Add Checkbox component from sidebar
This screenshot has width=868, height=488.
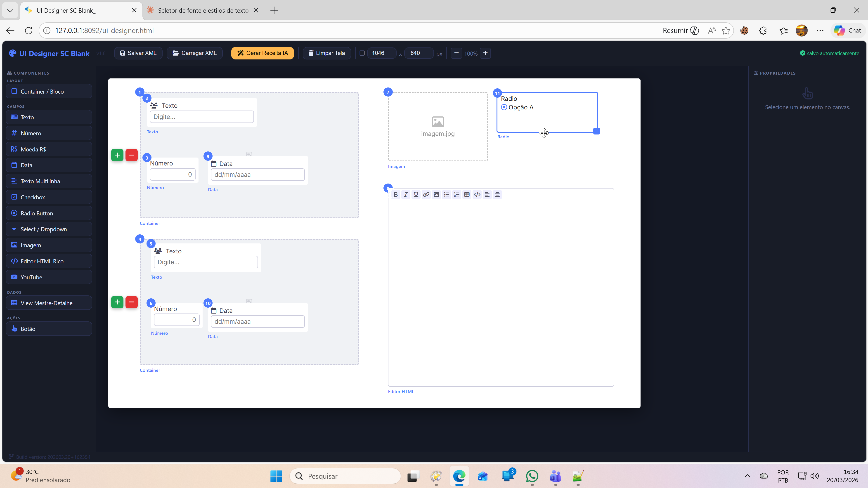pos(49,197)
